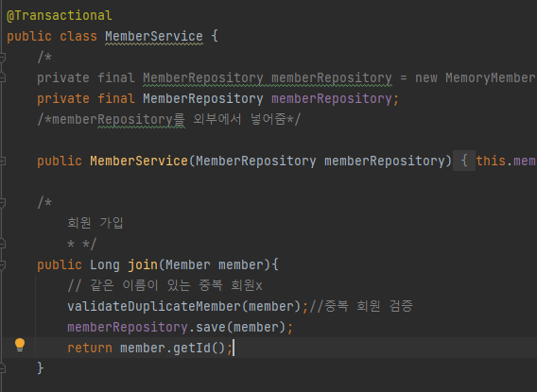This screenshot has width=537, height=392.
Task: Click the Long return type of join
Action: coord(105,265)
